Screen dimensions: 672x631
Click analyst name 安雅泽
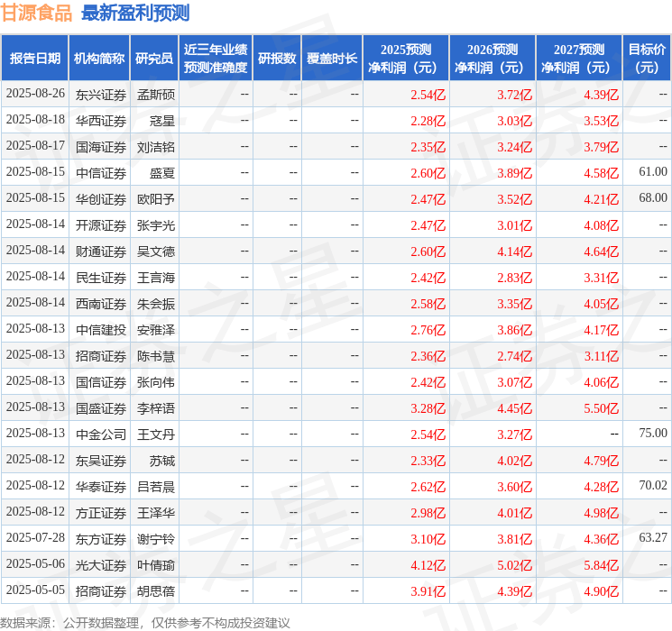(156, 330)
